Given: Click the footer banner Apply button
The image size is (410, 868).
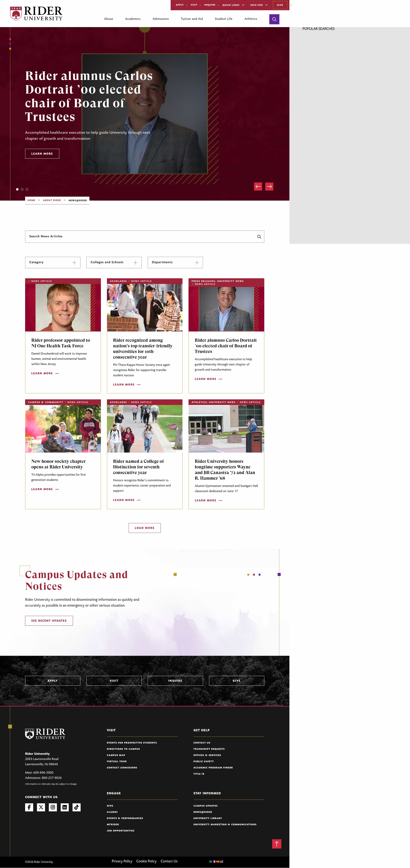Looking at the screenshot, I should click(53, 681).
